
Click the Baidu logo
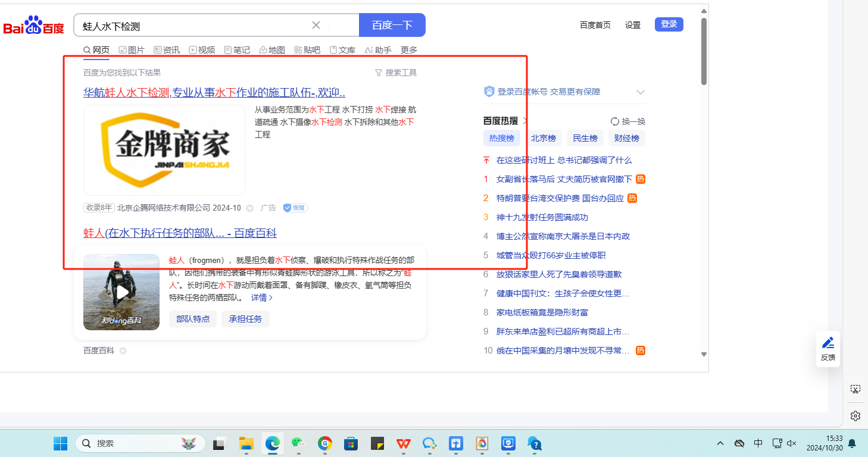[x=33, y=26]
